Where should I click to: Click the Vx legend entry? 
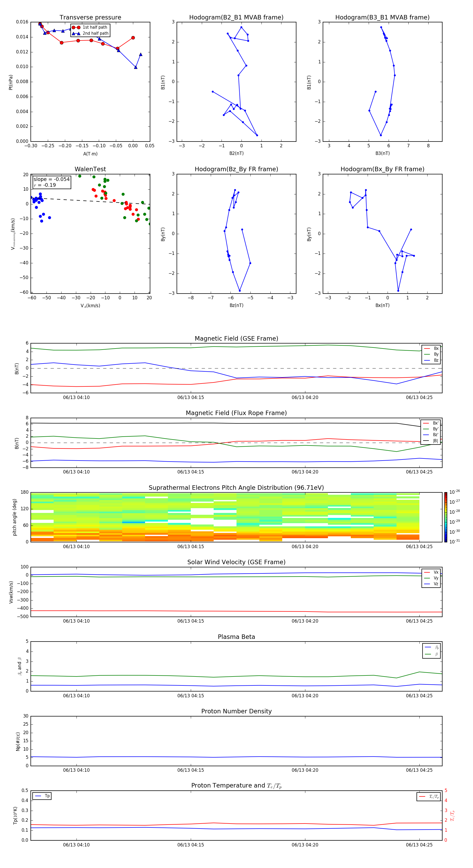click(431, 572)
